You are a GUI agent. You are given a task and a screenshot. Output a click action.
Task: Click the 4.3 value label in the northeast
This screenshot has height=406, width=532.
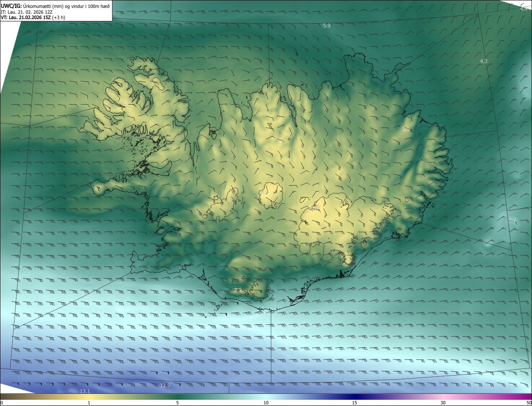(483, 61)
